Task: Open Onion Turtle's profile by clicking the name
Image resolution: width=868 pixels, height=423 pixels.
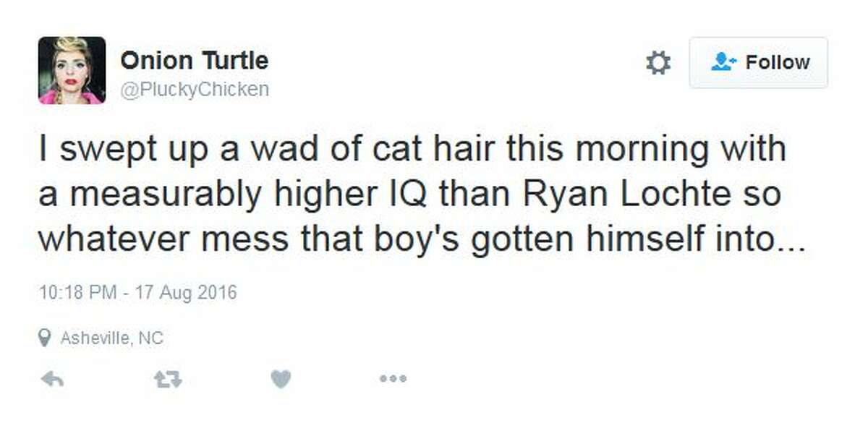Action: [x=195, y=60]
